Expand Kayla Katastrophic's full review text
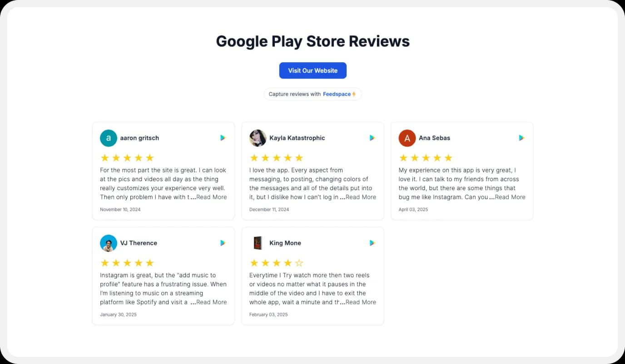625x364 pixels. point(361,197)
